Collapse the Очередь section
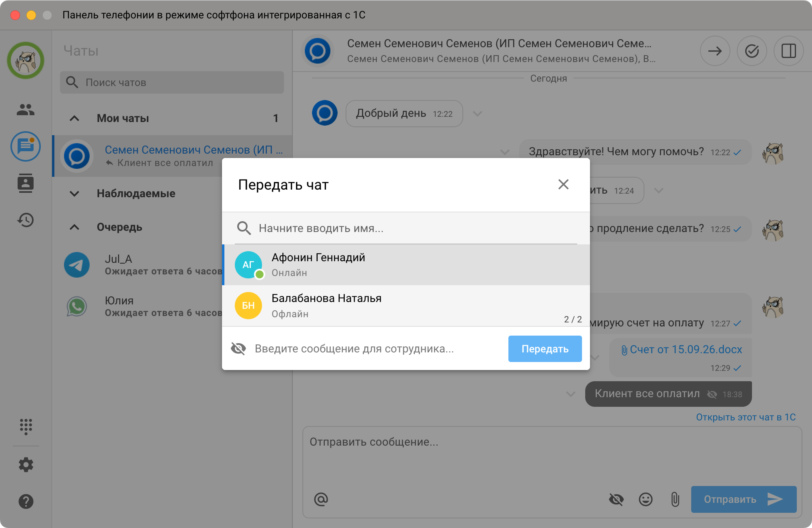Viewport: 812px width, 528px height. click(74, 227)
